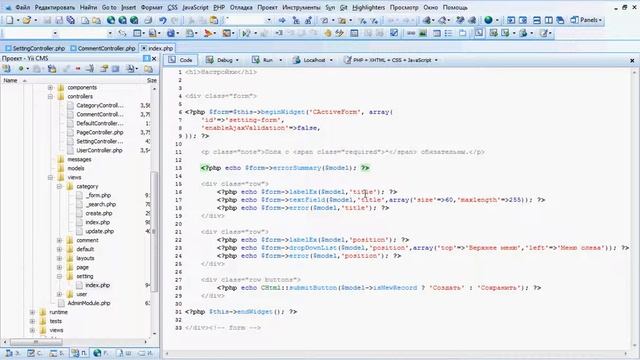Click the Save All icon in toolbar
Image resolution: width=640 pixels, height=360 pixels.
(x=71, y=20)
